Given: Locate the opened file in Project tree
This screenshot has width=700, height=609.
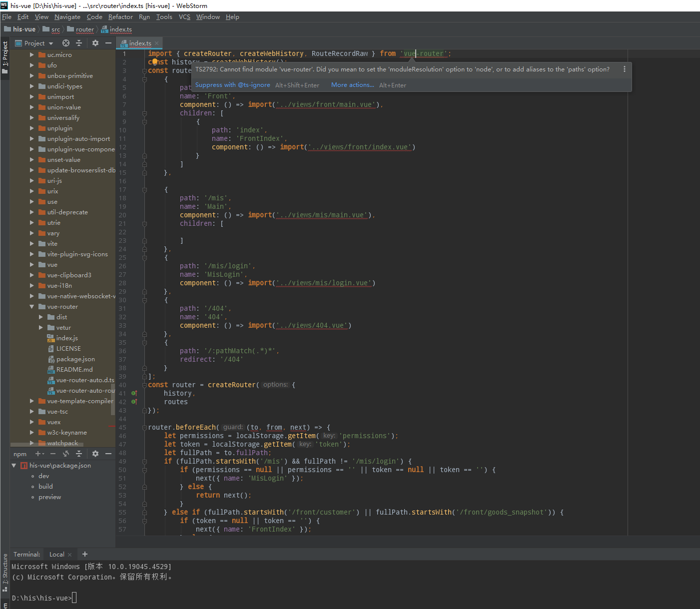Looking at the screenshot, I should tap(66, 43).
